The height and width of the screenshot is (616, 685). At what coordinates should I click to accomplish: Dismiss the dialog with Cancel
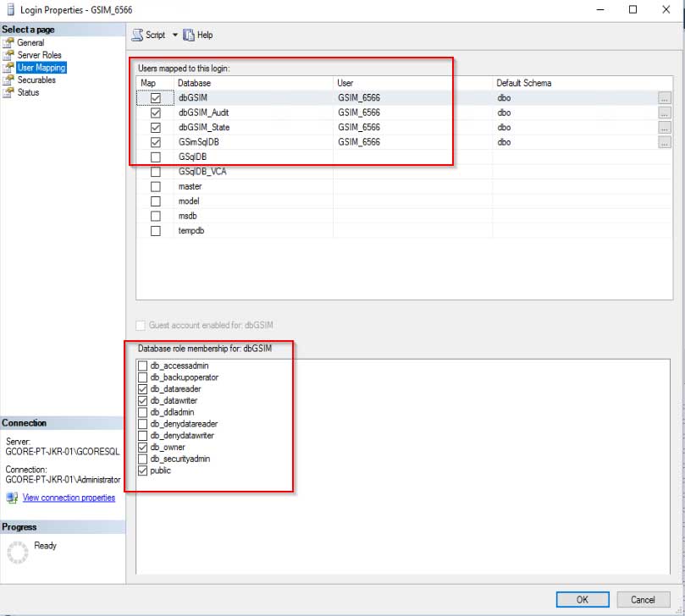coord(642,599)
